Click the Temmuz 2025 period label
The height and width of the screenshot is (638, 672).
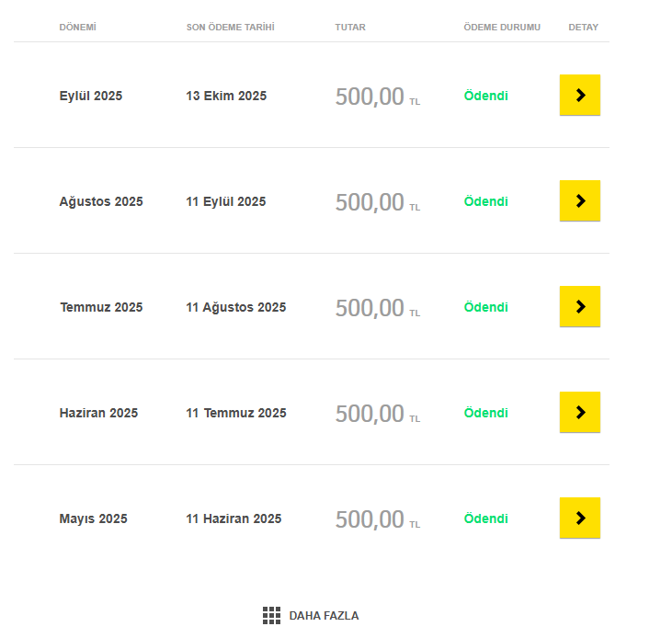101,307
